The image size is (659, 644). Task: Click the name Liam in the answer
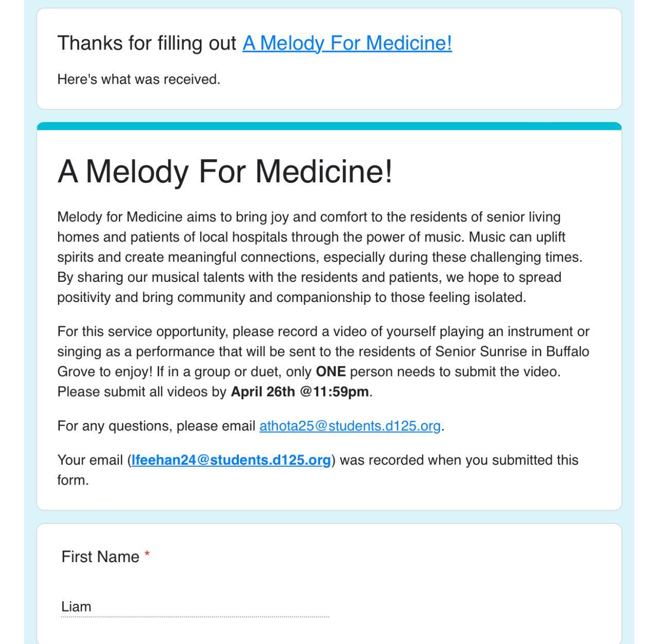click(76, 606)
